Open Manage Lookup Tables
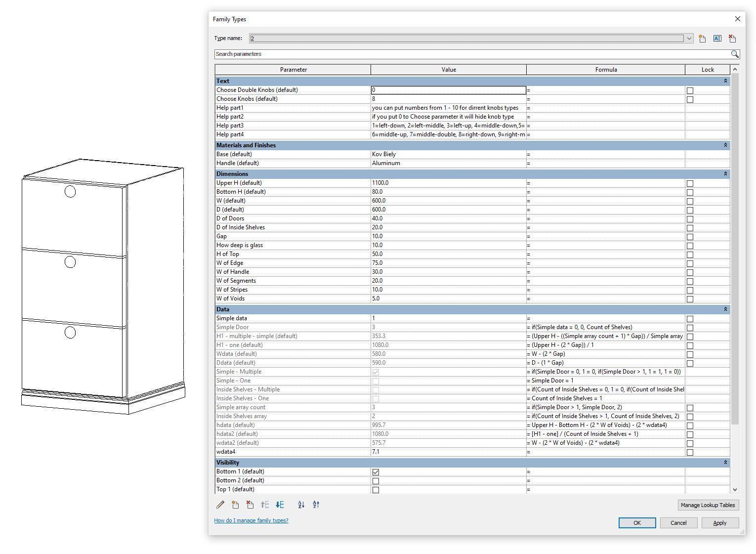Screen dimensions: 756x554 tap(708, 505)
